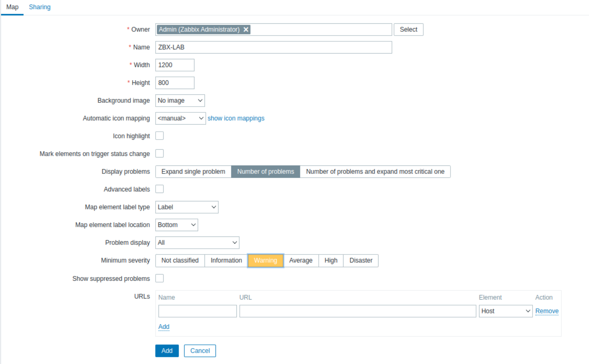Open Map element label type dropdown
The height and width of the screenshot is (364, 589).
tap(187, 207)
